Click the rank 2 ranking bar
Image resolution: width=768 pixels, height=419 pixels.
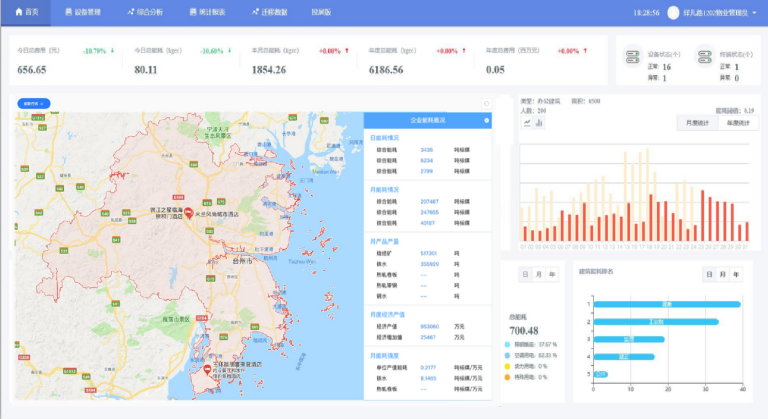point(656,322)
